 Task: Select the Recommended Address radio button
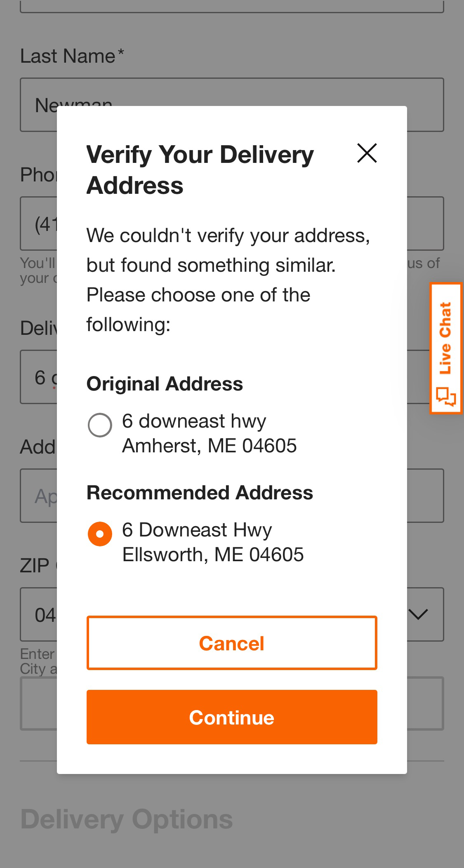coord(99,533)
